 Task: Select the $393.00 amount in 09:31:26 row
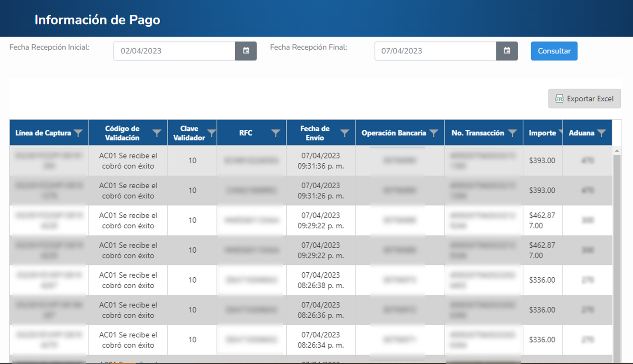pyautogui.click(x=542, y=190)
